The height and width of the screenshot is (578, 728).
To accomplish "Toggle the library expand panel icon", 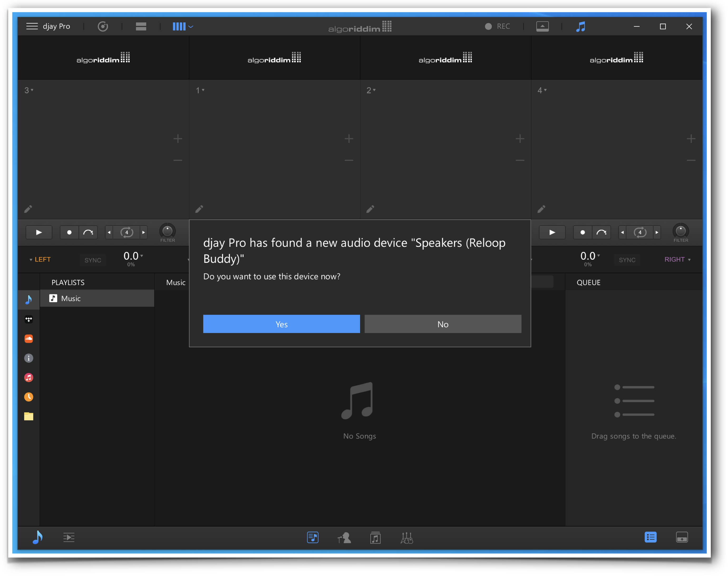I will (x=682, y=537).
